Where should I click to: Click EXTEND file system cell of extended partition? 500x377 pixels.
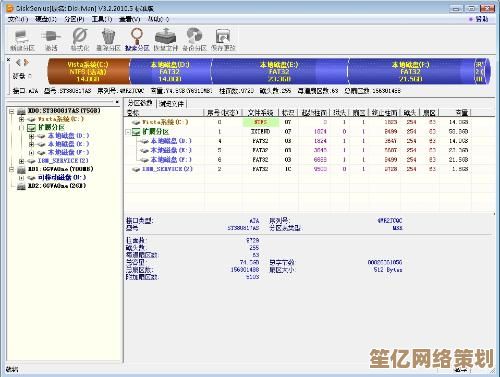260,132
